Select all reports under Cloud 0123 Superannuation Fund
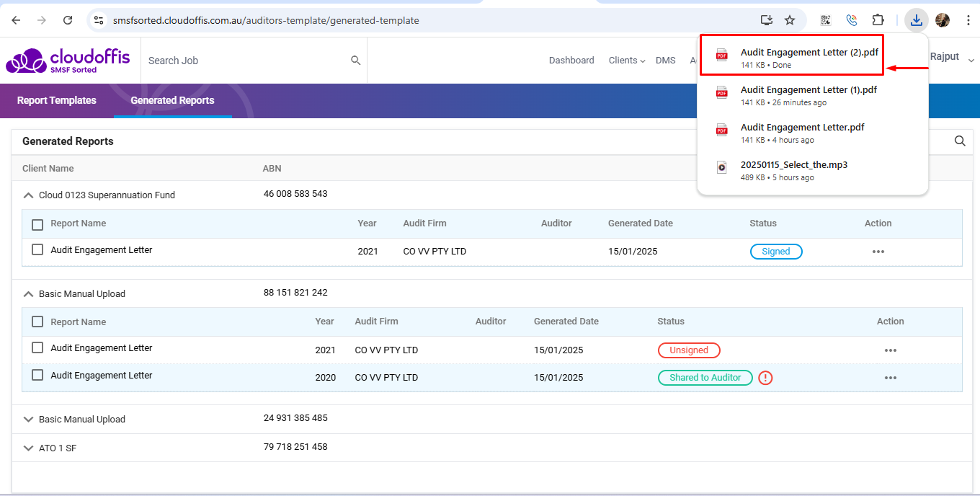This screenshot has width=980, height=496. coord(37,225)
